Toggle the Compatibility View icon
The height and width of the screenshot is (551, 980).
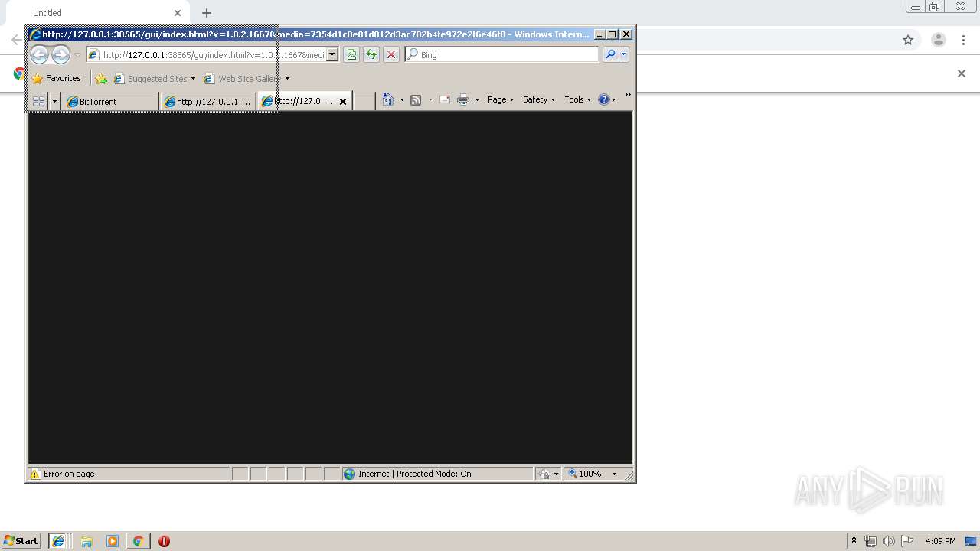pos(351,54)
